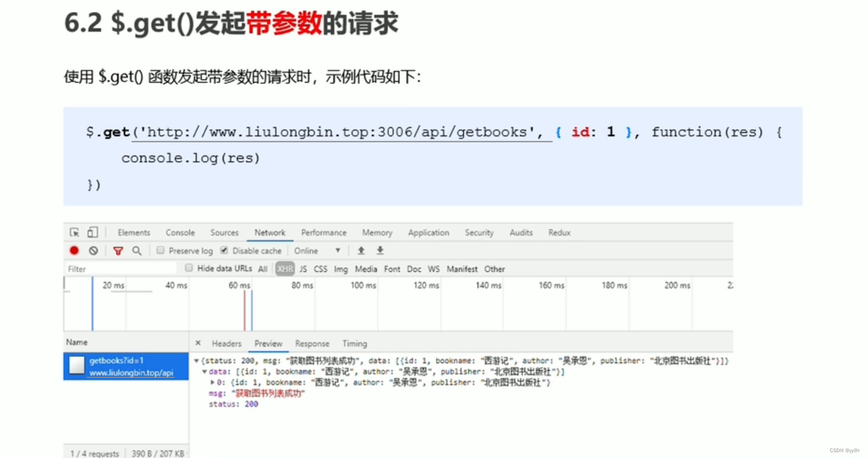The image size is (868, 458).
Task: Select the msg value line in preview
Action: point(257,393)
